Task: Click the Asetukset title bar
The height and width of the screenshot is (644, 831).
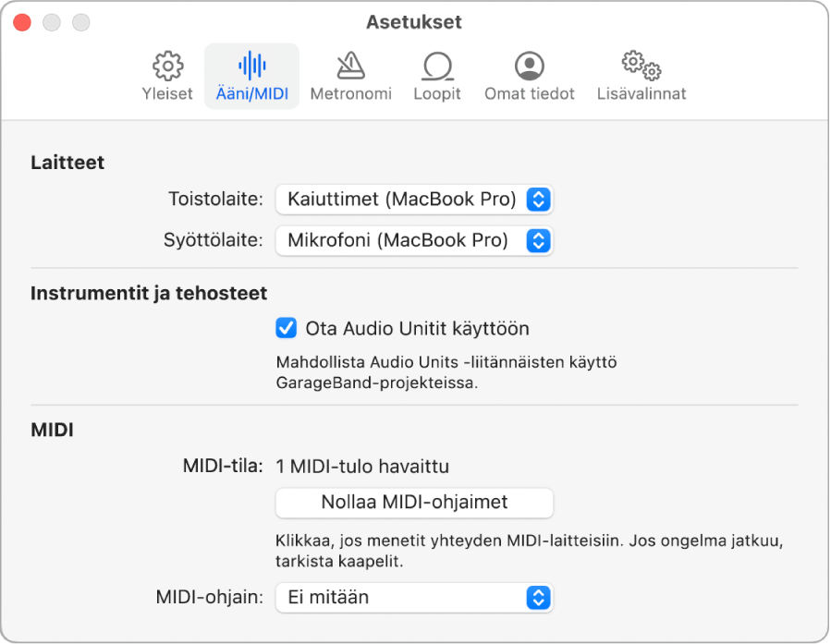Action: 415,21
